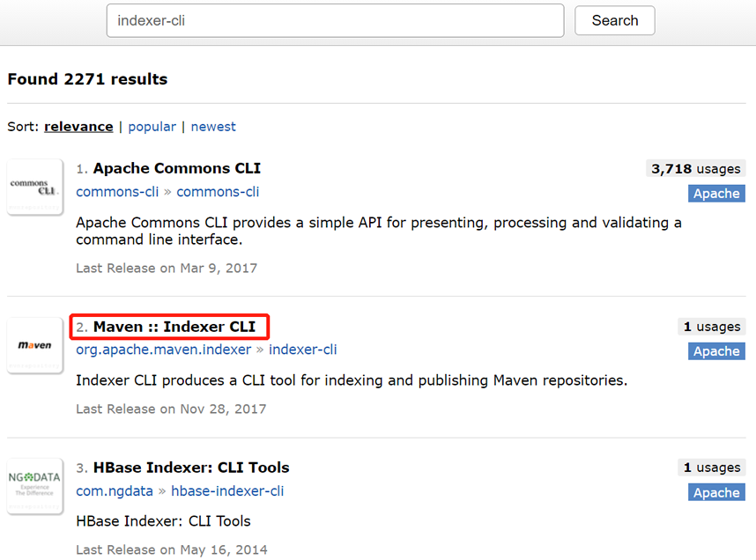Open the Maven :: Indexer CLI title
The image size is (756, 560).
174,327
